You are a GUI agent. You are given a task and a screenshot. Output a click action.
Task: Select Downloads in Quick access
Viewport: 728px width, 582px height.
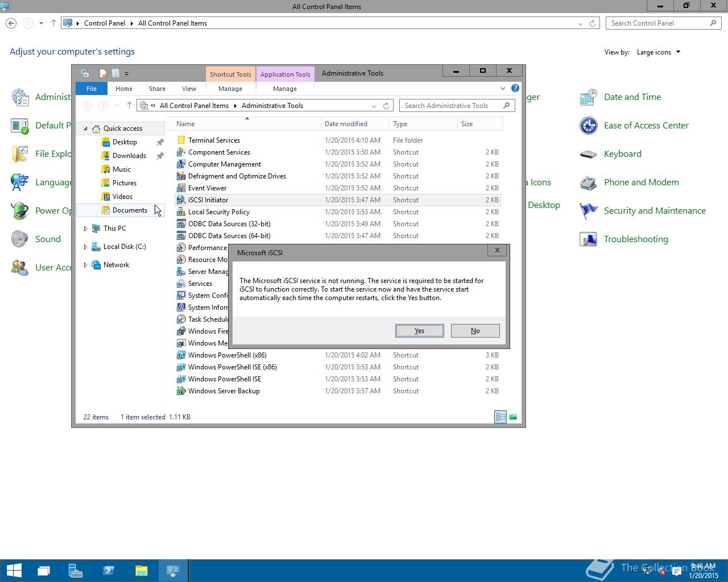(x=129, y=156)
